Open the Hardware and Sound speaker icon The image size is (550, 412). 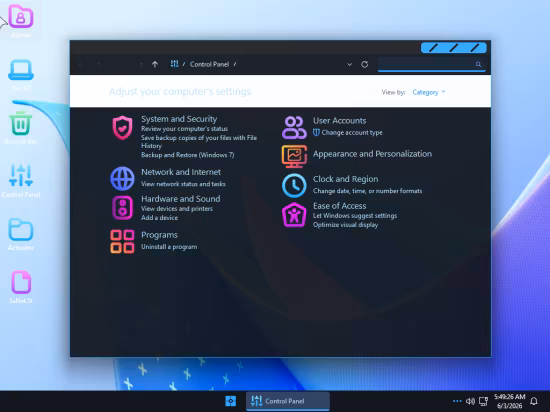[x=122, y=208]
